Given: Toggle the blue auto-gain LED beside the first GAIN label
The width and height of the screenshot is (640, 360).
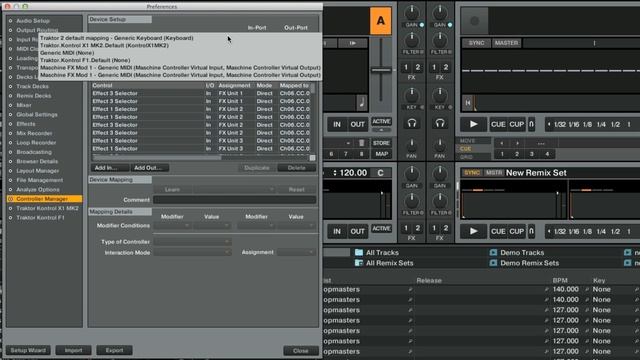Looking at the screenshot, I should coord(422,25).
